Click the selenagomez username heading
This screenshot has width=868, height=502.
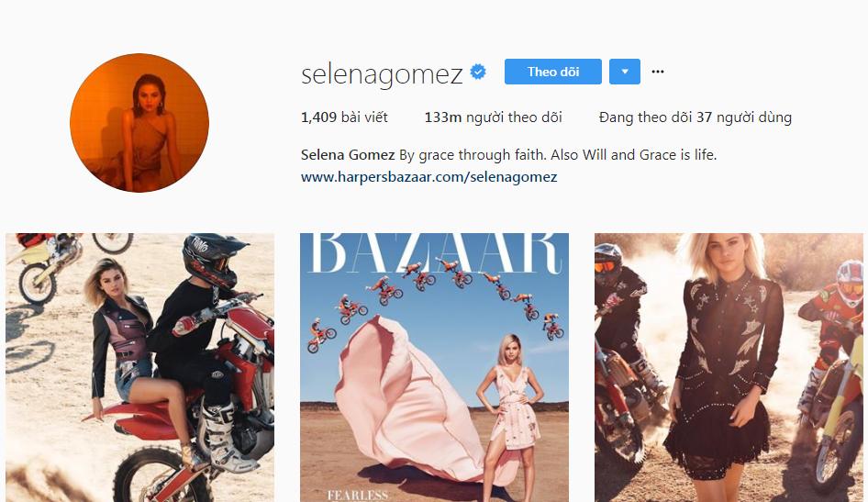[382, 73]
